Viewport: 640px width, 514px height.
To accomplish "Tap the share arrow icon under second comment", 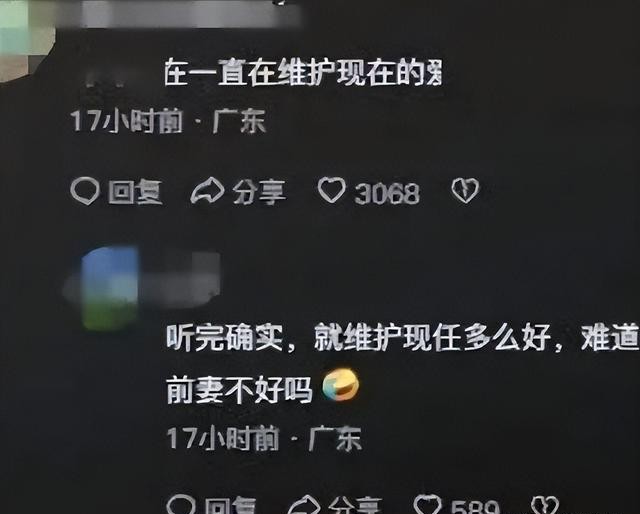I will coord(304,506).
